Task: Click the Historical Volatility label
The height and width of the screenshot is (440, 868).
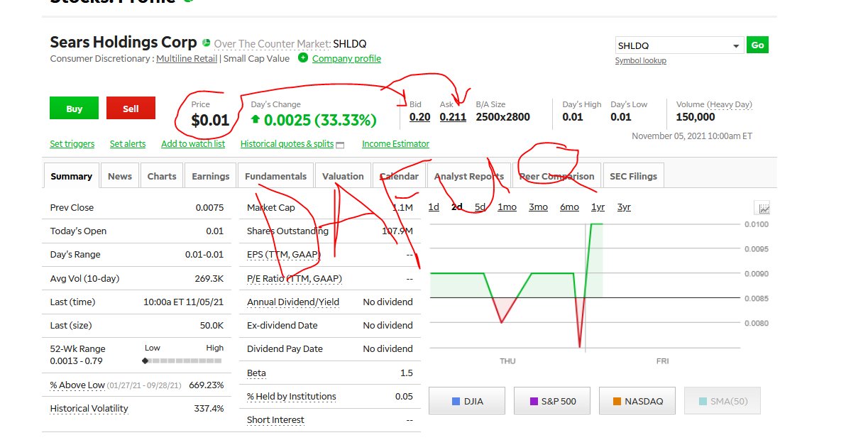Action: coord(89,409)
